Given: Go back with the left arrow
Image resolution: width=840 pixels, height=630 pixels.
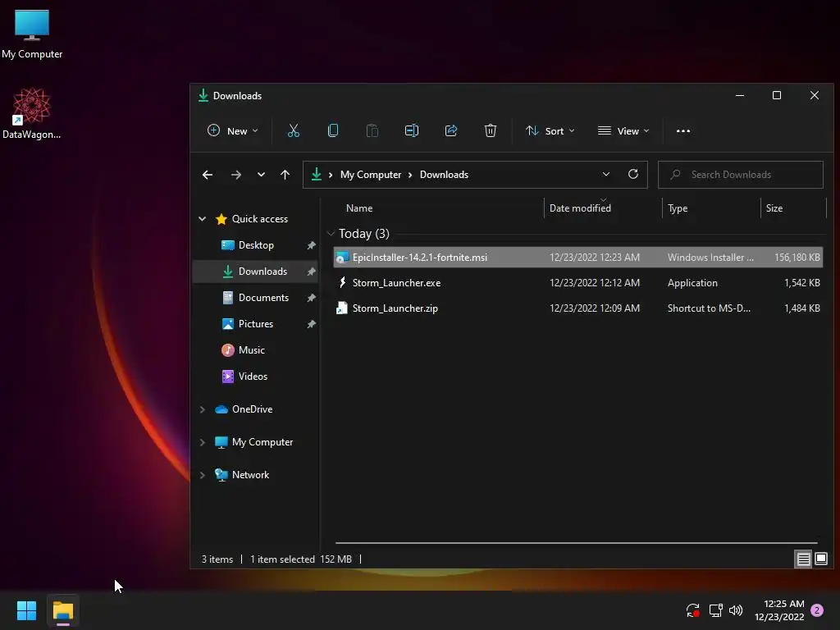Looking at the screenshot, I should pyautogui.click(x=208, y=175).
